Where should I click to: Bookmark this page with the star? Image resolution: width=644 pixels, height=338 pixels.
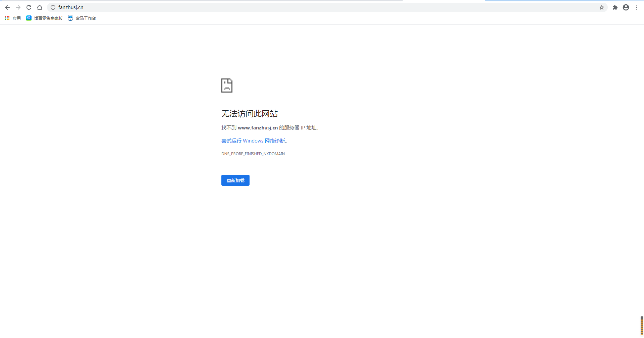(x=602, y=7)
